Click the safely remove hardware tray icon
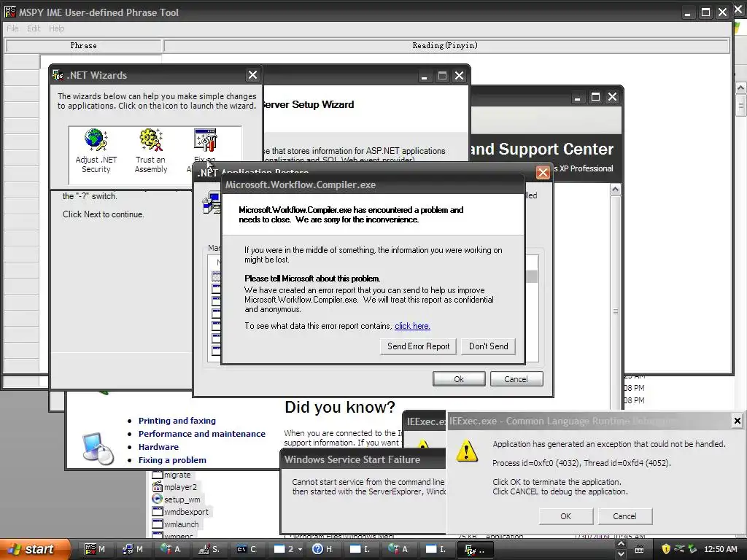The height and width of the screenshot is (560, 747). click(x=693, y=549)
